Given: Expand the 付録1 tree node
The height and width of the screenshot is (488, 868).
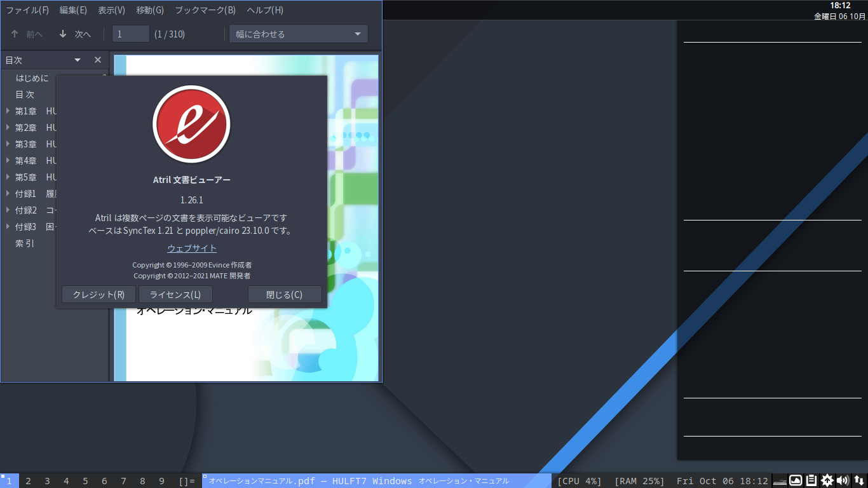Looking at the screenshot, I should pyautogui.click(x=8, y=194).
